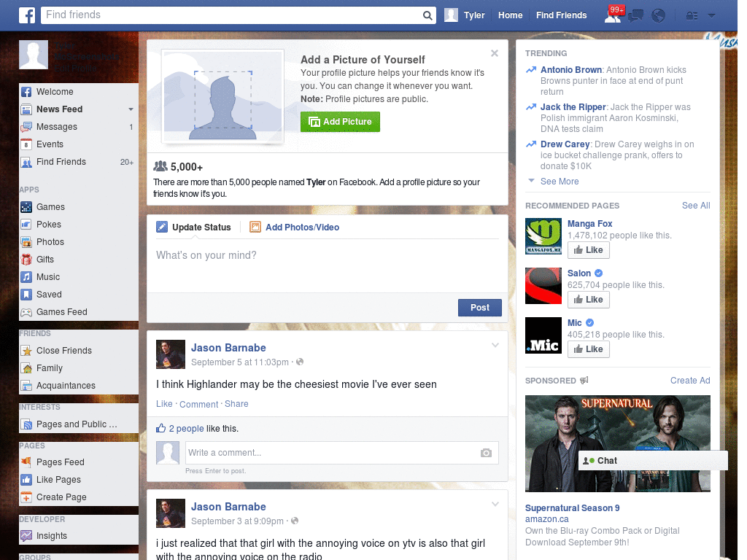This screenshot has width=747, height=560.
Task: Click the Create Page plus icon
Action: coord(26,497)
